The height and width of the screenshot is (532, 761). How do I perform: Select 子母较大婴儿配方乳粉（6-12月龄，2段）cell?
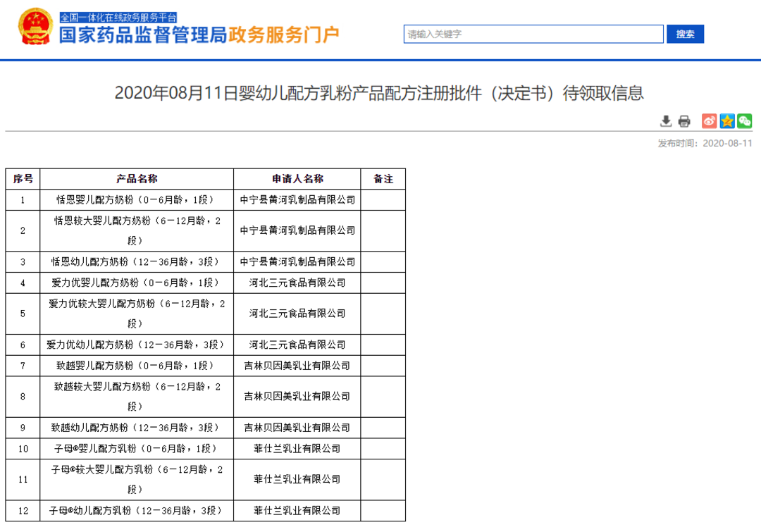(x=137, y=480)
